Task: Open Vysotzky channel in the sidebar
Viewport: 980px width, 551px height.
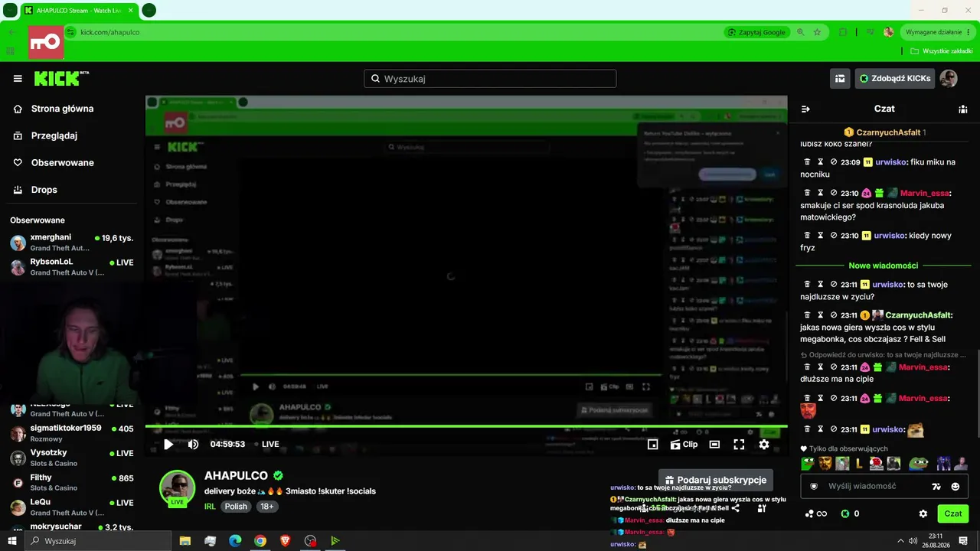Action: 72,458
